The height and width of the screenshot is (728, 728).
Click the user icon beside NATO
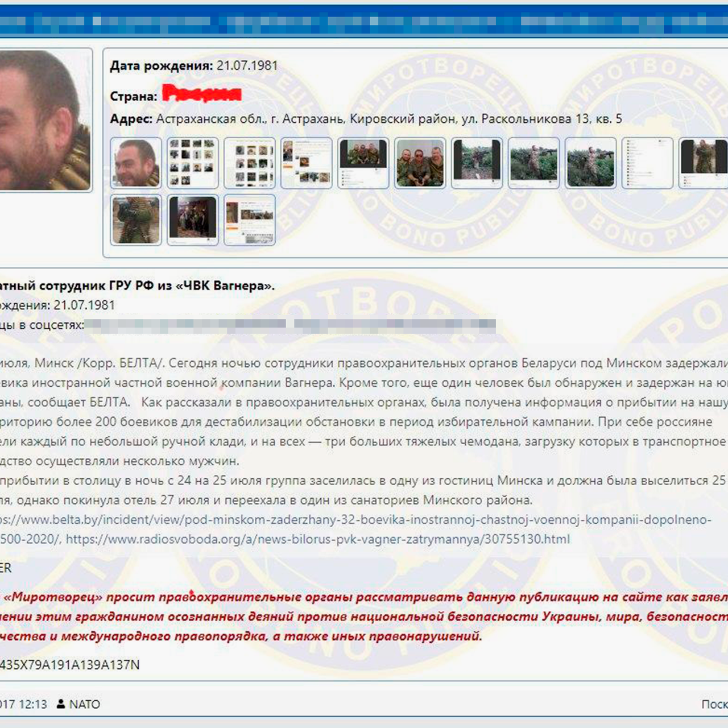tap(61, 704)
